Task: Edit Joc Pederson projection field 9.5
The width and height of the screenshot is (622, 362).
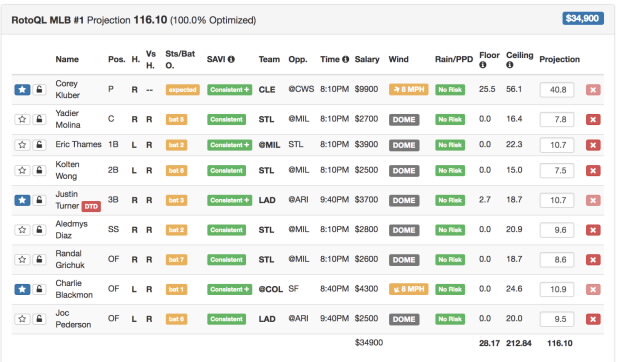Action: 557,319
